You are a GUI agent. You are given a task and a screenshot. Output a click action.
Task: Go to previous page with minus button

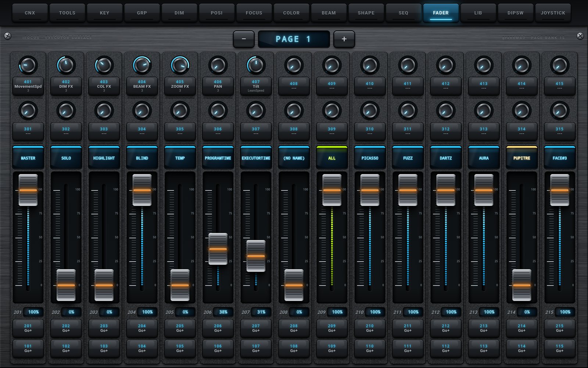(x=244, y=39)
